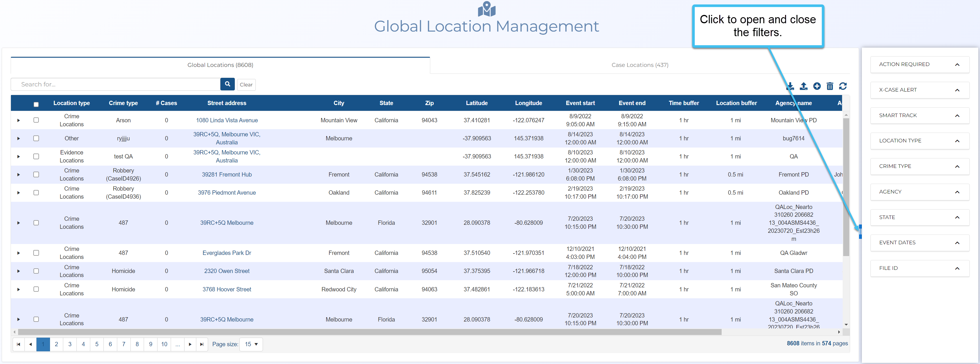Click the horizontal scrollbar under the table

(369, 332)
